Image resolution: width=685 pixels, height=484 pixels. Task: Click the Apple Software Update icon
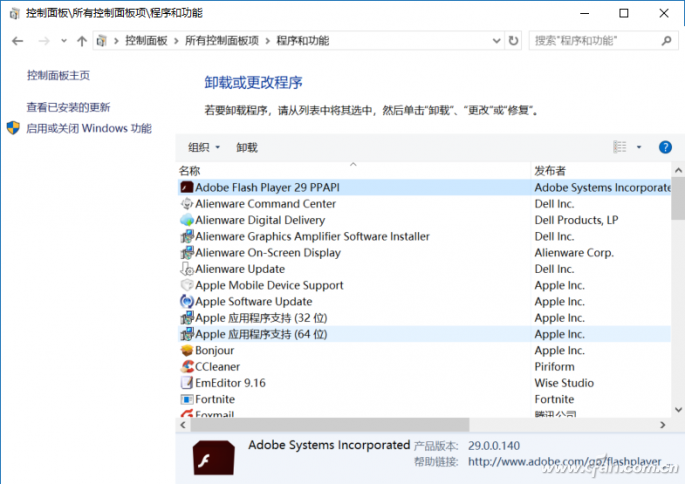pyautogui.click(x=187, y=301)
